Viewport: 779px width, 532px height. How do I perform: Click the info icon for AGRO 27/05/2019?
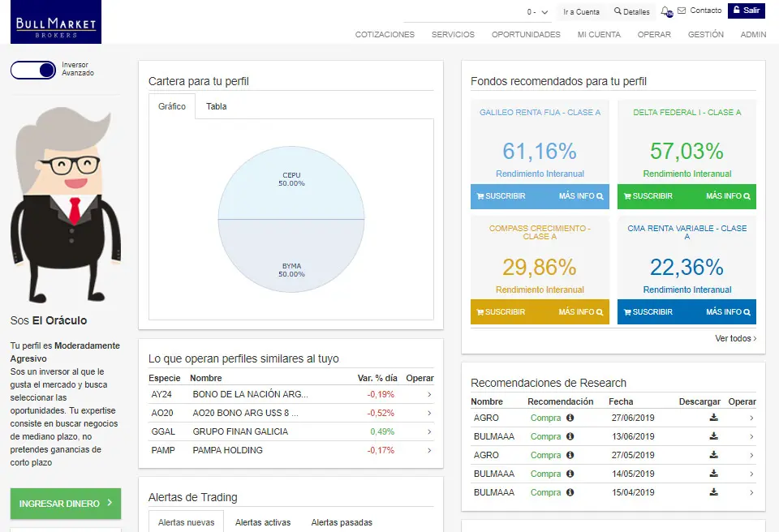570,455
